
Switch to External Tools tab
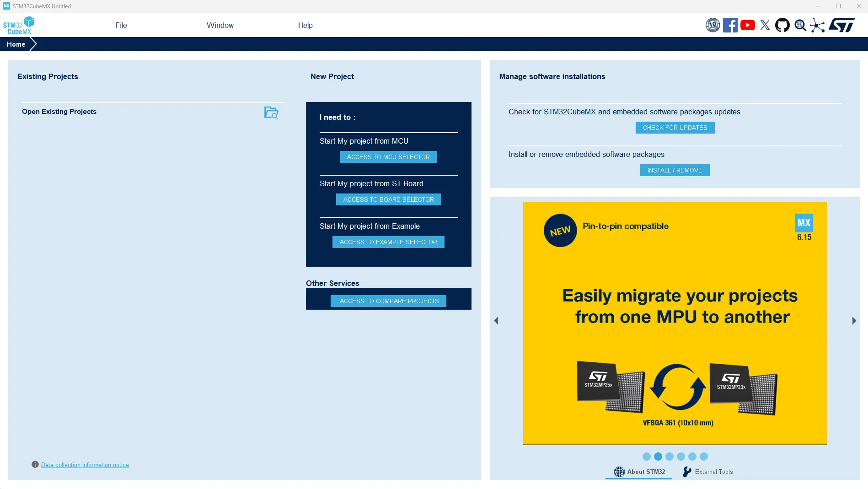pos(708,472)
